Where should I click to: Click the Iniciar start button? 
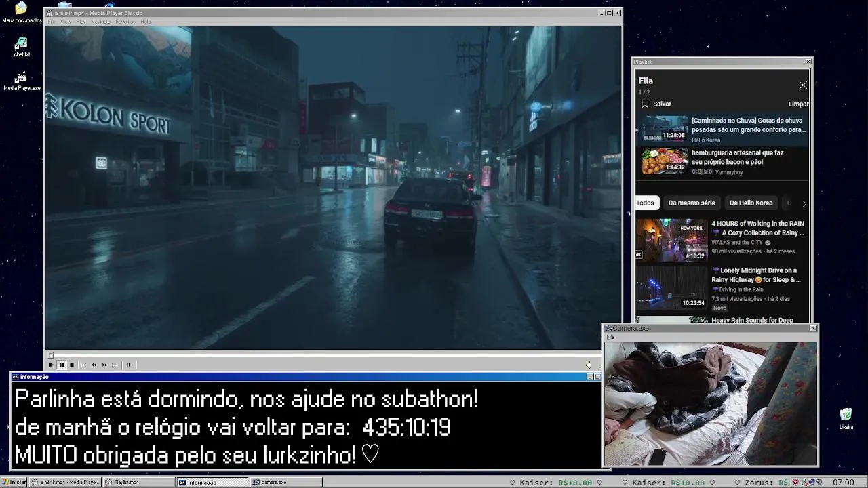[x=14, y=482]
